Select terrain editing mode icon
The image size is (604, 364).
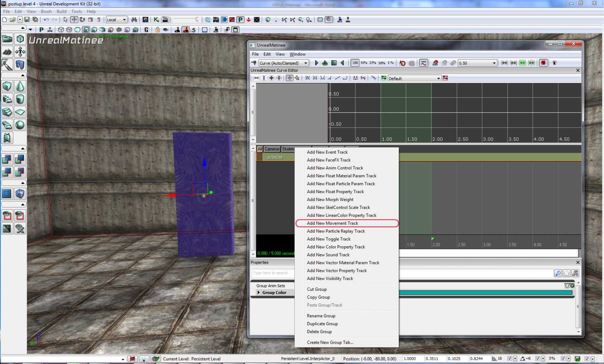7,52
